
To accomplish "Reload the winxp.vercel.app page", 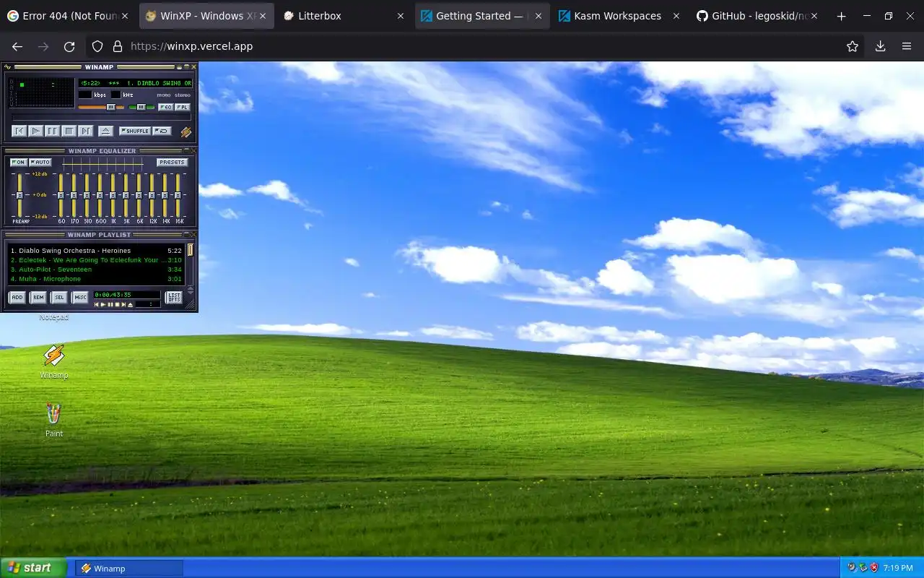I will point(69,46).
